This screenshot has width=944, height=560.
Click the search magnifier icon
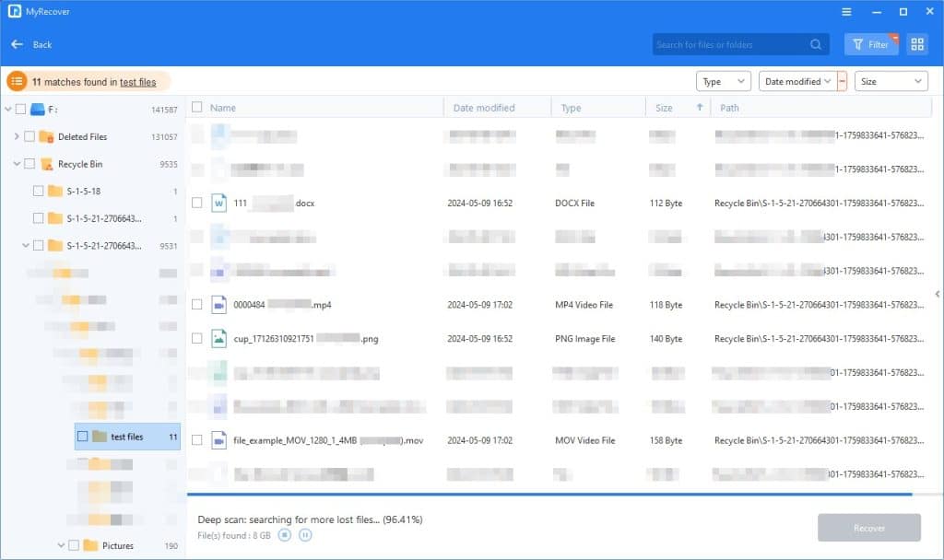pos(816,44)
